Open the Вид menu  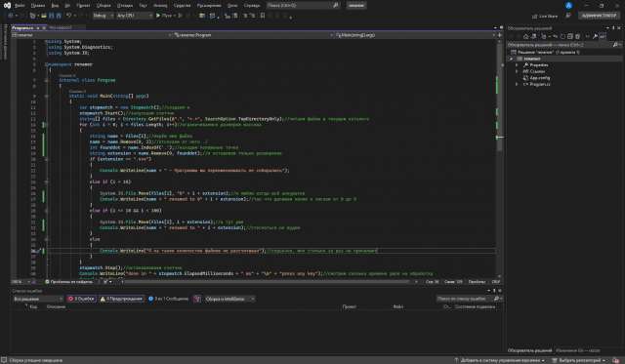(55, 5)
